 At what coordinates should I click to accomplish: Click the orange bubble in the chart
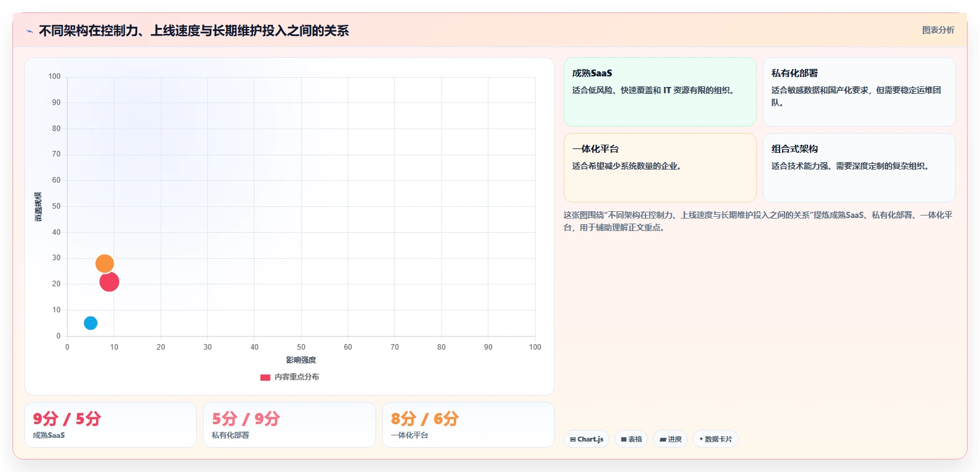click(104, 263)
